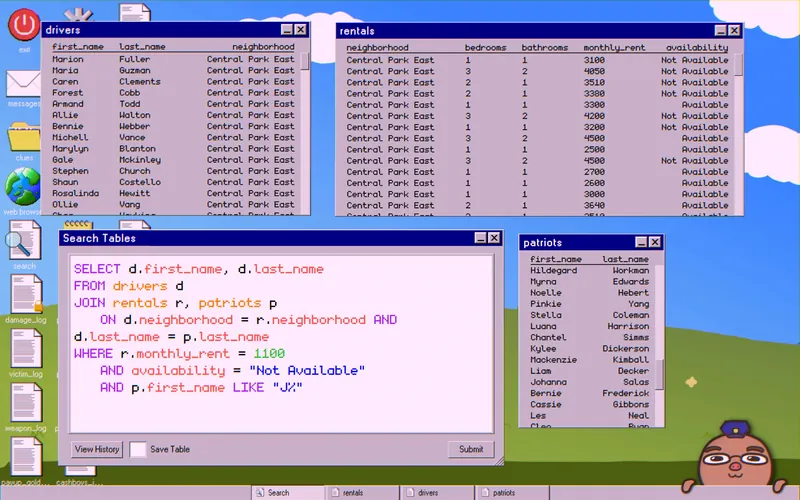This screenshot has height=500, width=800.
Task: Select the Gale Mckinley row in drivers
Action: pyautogui.click(x=173, y=160)
